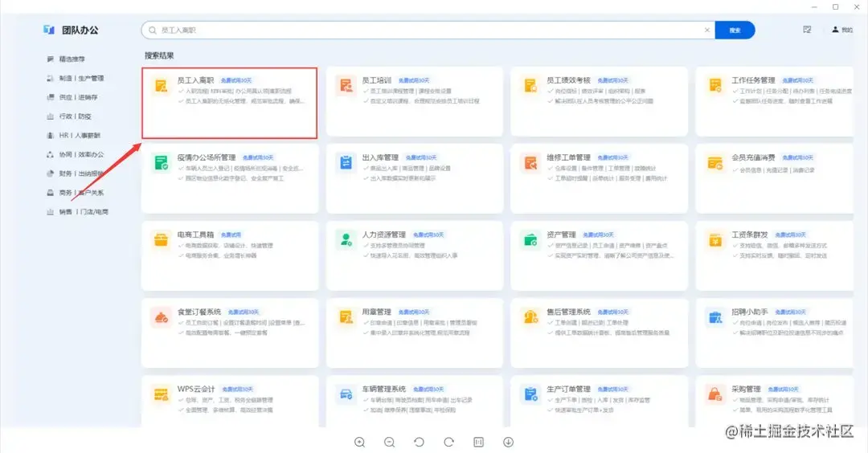Open the 车辆管理系统 card title
This screenshot has width=868, height=453.
pos(383,389)
